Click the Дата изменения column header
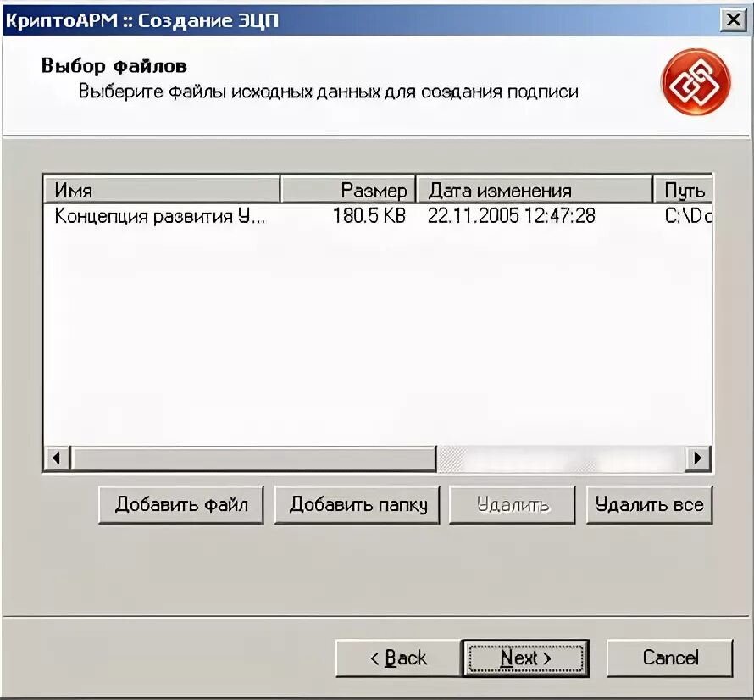 (535, 190)
